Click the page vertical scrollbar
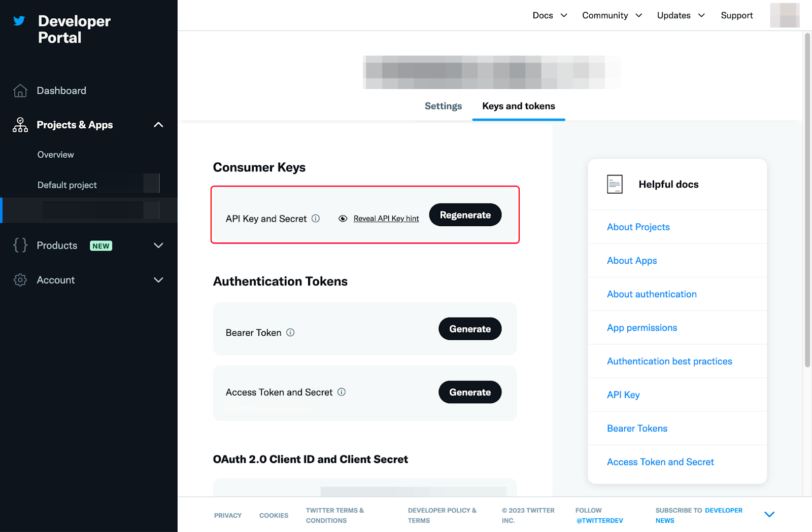Screen dimensions: 812x532 point(807,199)
